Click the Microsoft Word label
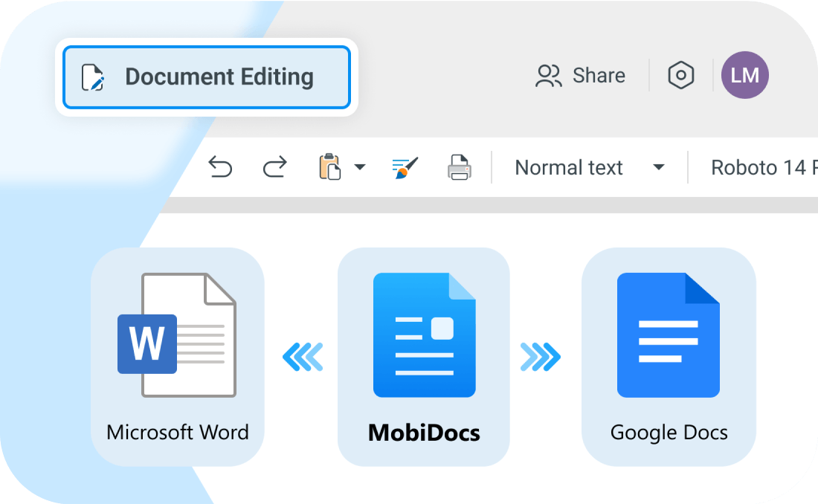818x504 pixels. point(178,433)
